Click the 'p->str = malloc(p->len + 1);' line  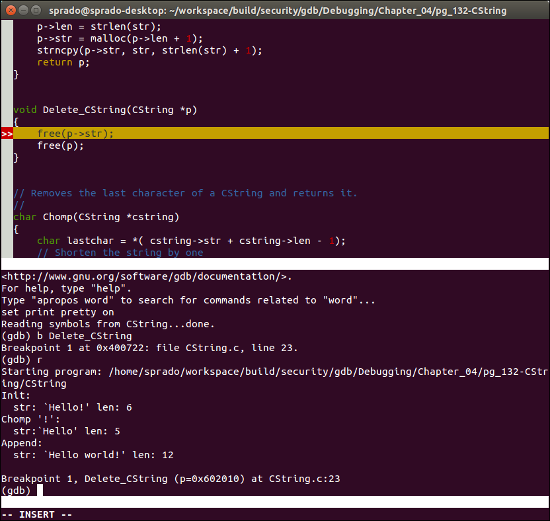(120, 39)
